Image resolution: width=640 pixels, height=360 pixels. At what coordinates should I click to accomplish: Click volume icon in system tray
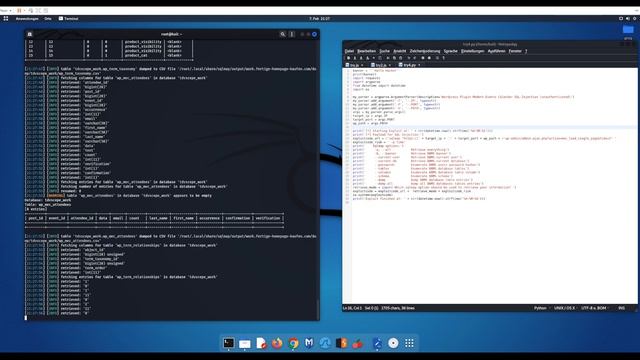click(x=628, y=18)
